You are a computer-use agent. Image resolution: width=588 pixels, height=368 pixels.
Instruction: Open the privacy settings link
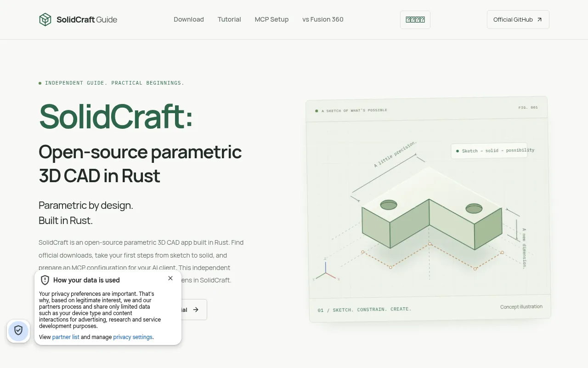tap(133, 337)
